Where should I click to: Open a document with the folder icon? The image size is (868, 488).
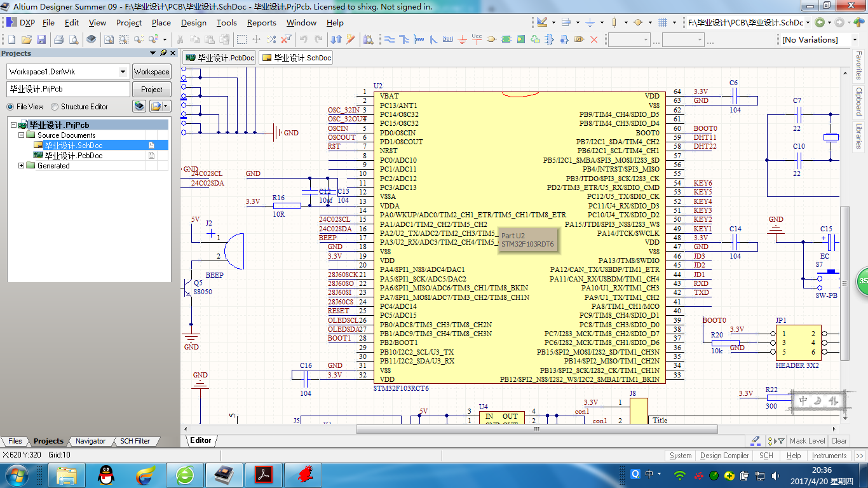coord(26,39)
